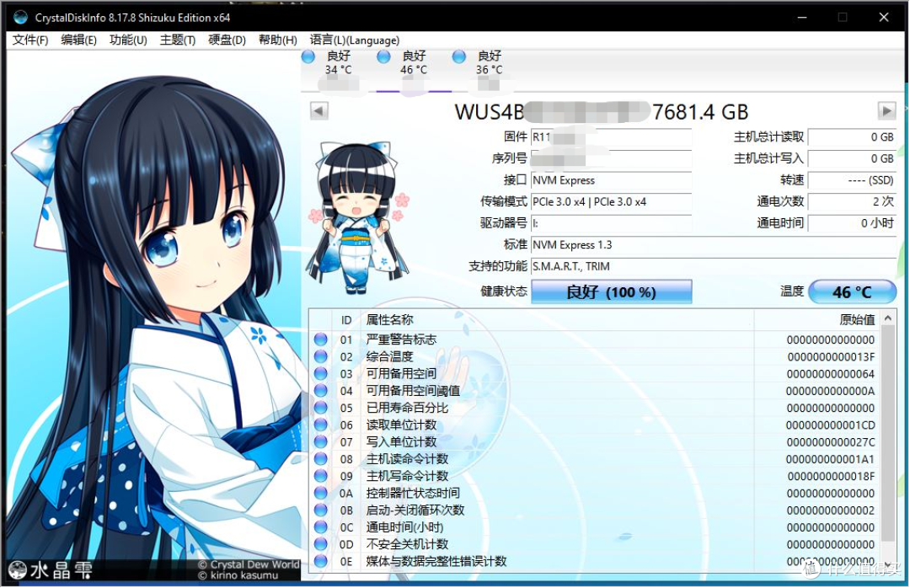
Task: Click raw value 000000000018F
Action: (x=831, y=477)
